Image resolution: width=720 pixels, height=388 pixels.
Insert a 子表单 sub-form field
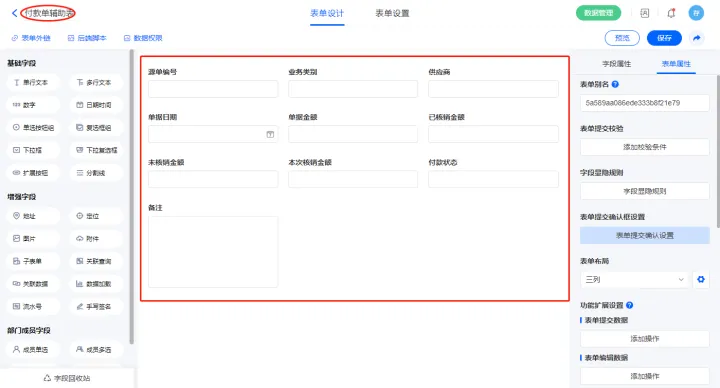(34, 261)
